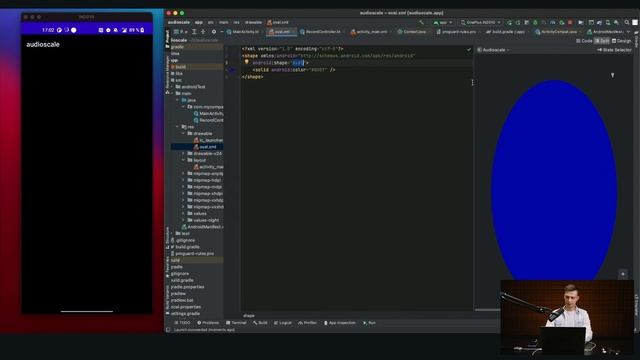Click the Device Manager icon in toolbar
The height and width of the screenshot is (360, 640).
[x=608, y=22]
